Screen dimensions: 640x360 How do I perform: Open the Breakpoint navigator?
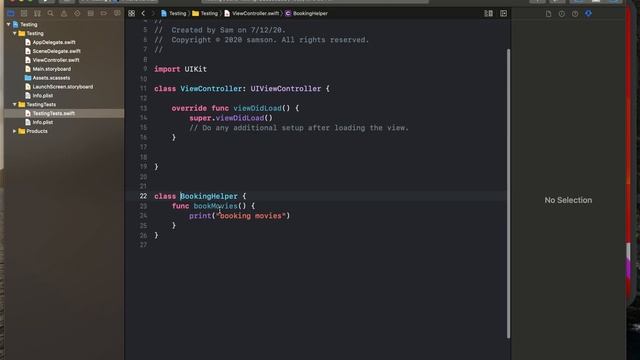pyautogui.click(x=104, y=13)
